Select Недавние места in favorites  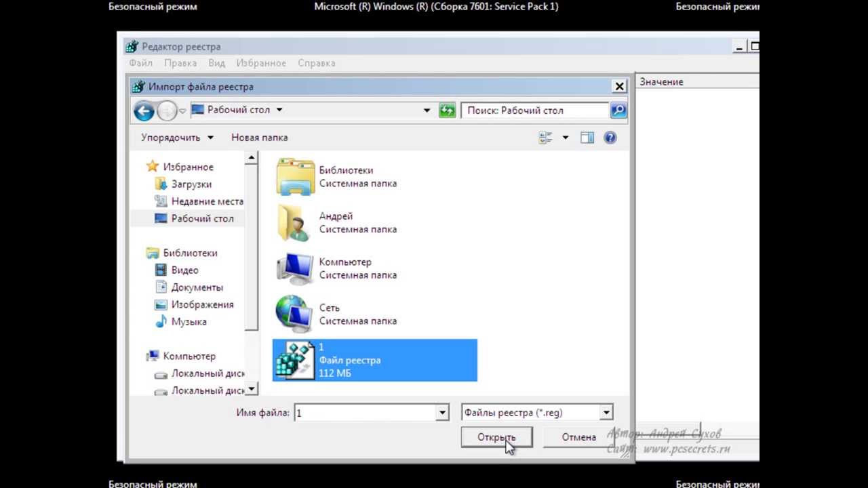point(207,201)
